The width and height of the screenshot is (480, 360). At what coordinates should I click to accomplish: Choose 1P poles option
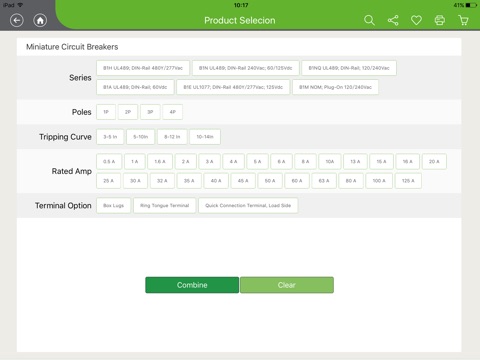click(x=106, y=112)
